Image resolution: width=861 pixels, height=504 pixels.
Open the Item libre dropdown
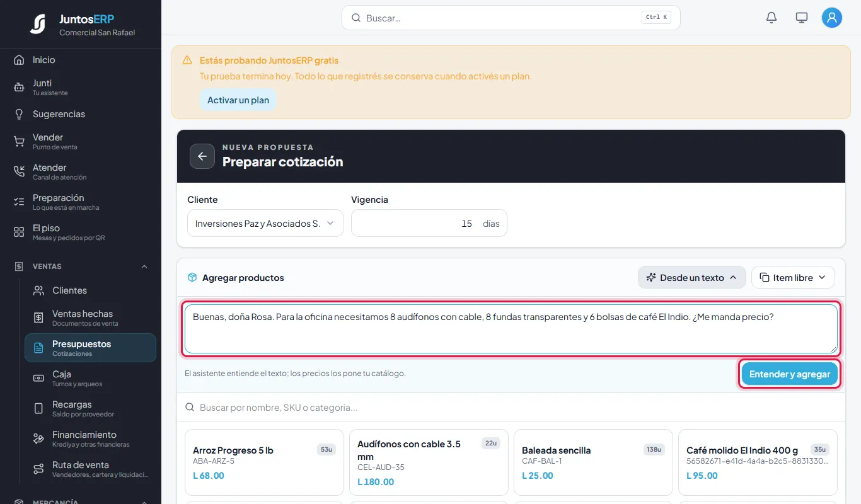pyautogui.click(x=793, y=277)
